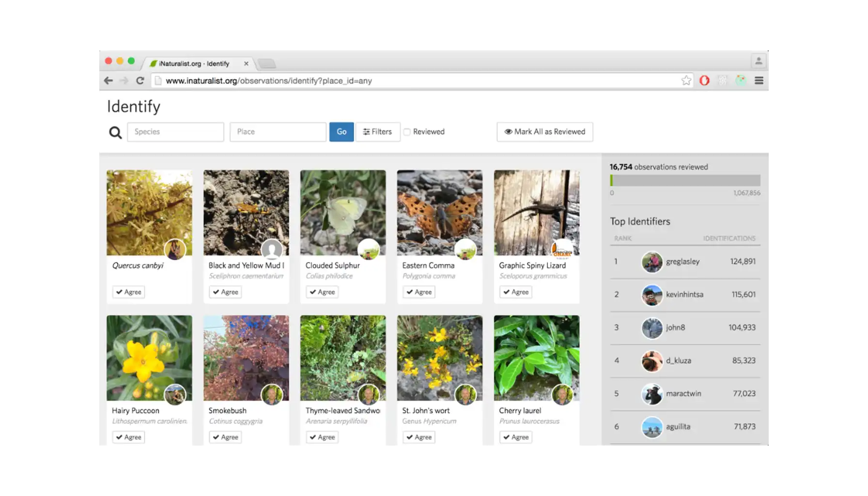Focus the Place search field
Viewport: 868px width, 496px height.
[x=278, y=132]
